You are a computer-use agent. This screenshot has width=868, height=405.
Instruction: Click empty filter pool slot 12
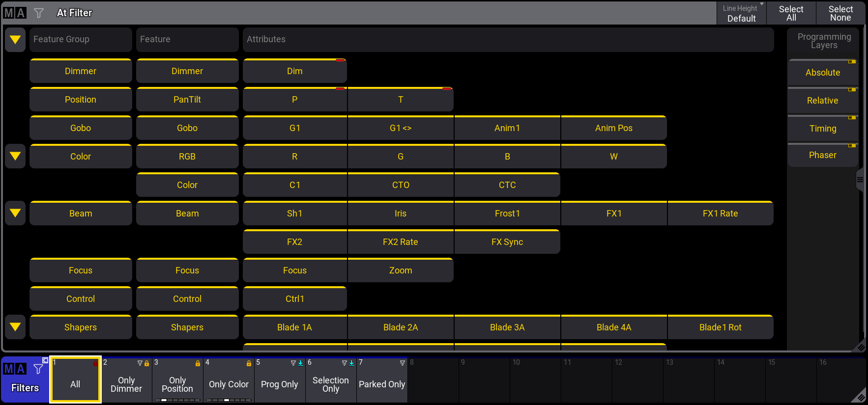pyautogui.click(x=637, y=380)
